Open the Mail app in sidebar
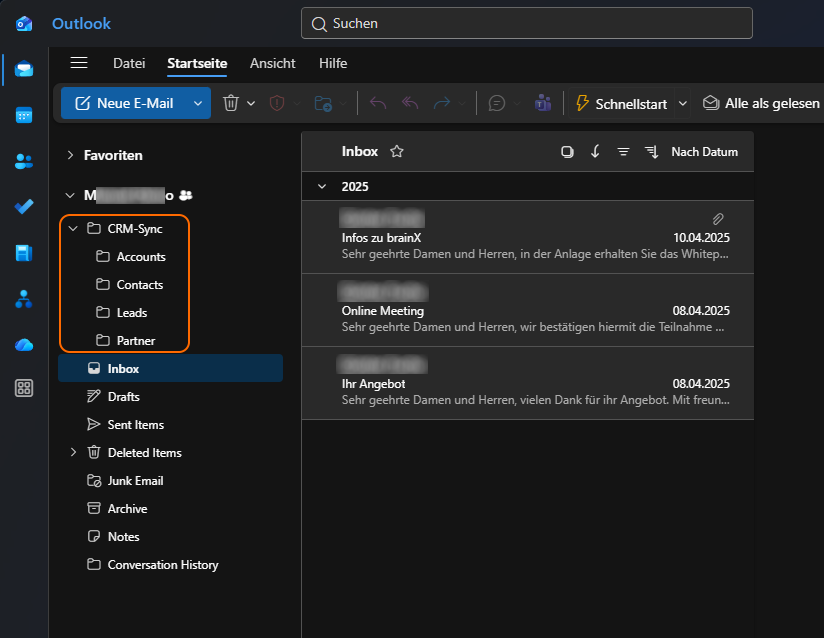The height and width of the screenshot is (638, 824). coord(24,69)
